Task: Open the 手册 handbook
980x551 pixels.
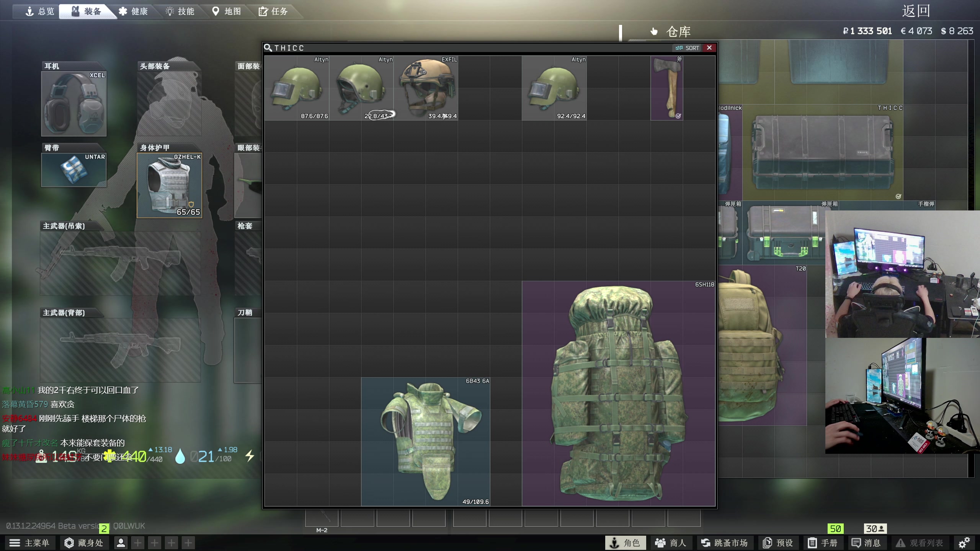Action: 823,543
